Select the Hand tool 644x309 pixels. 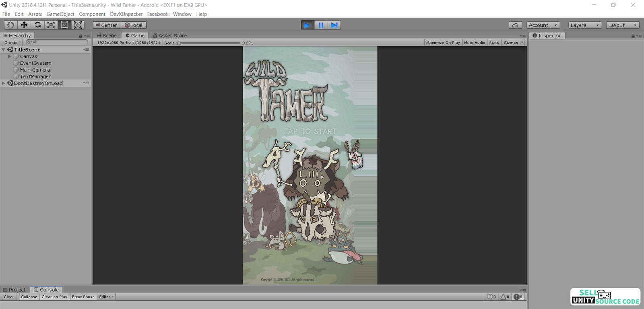[x=10, y=25]
